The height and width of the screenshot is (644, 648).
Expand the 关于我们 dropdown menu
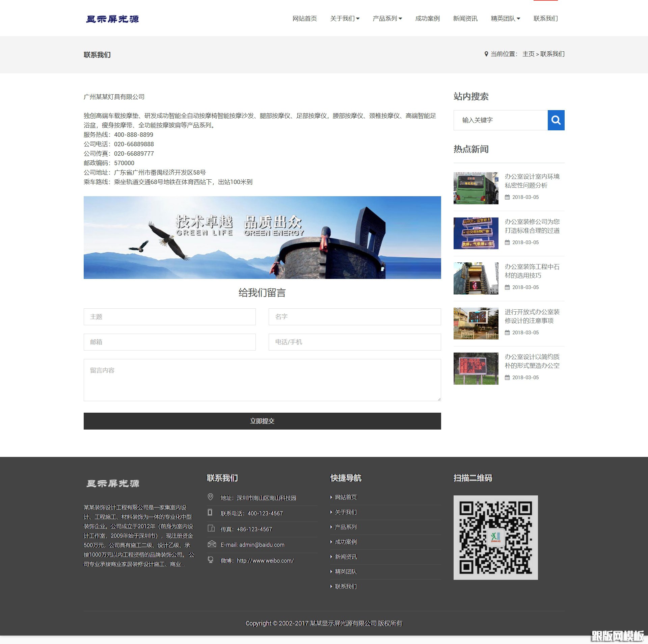click(345, 19)
